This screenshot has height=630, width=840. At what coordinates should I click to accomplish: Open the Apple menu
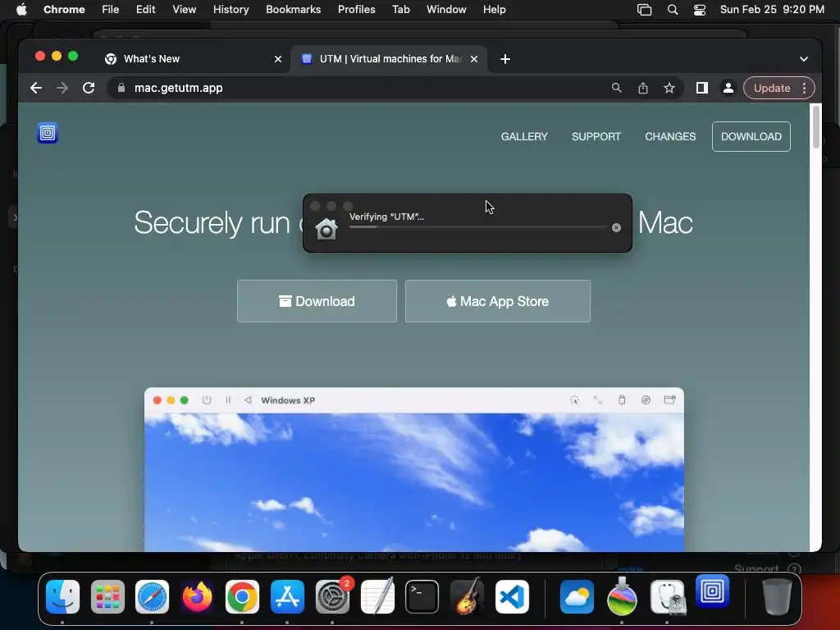coord(21,10)
